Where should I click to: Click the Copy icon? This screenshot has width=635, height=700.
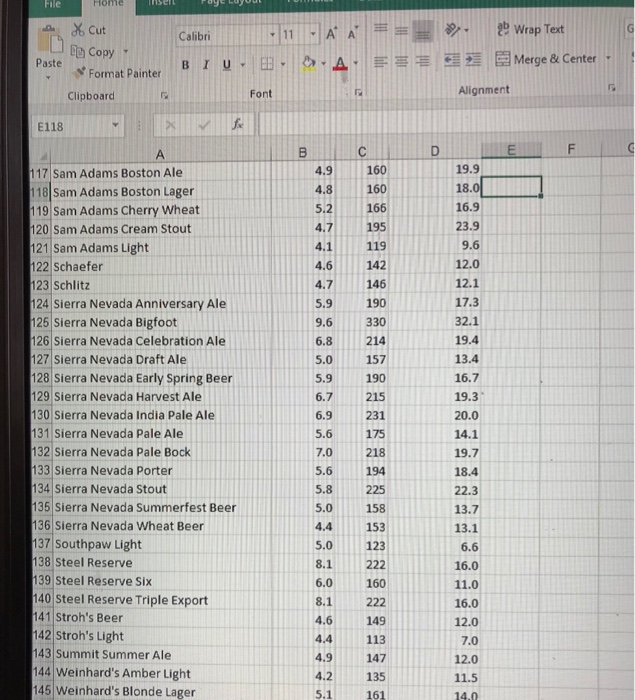pyautogui.click(x=78, y=52)
